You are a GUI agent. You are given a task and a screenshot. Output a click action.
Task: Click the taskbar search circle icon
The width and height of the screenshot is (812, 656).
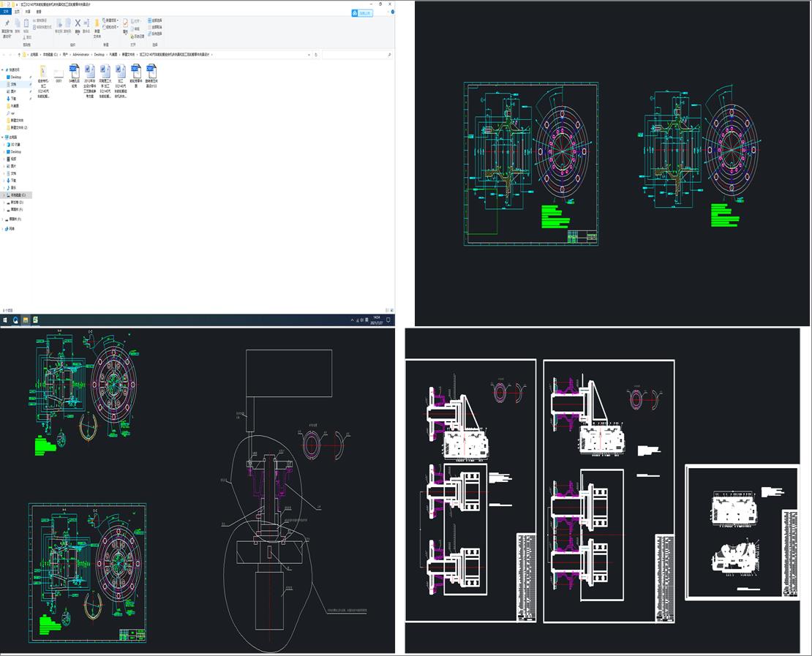pos(15,320)
